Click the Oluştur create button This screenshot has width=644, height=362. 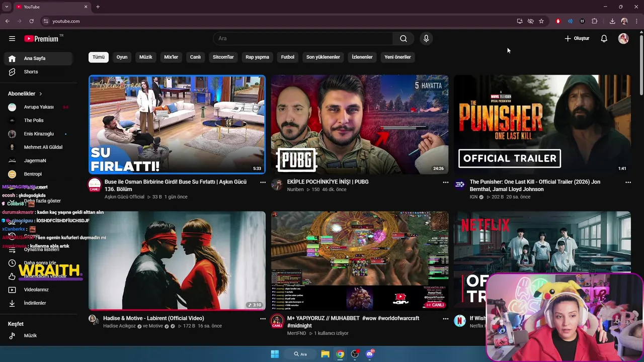577,39
